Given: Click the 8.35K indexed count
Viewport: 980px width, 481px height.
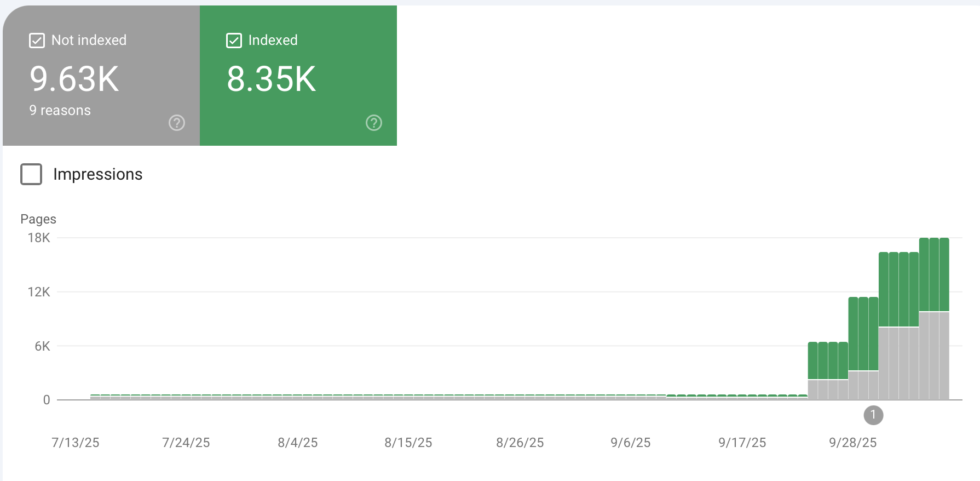Looking at the screenshot, I should [271, 79].
